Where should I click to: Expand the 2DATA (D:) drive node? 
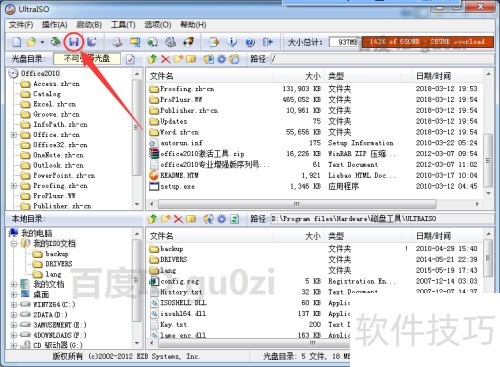click(14, 315)
